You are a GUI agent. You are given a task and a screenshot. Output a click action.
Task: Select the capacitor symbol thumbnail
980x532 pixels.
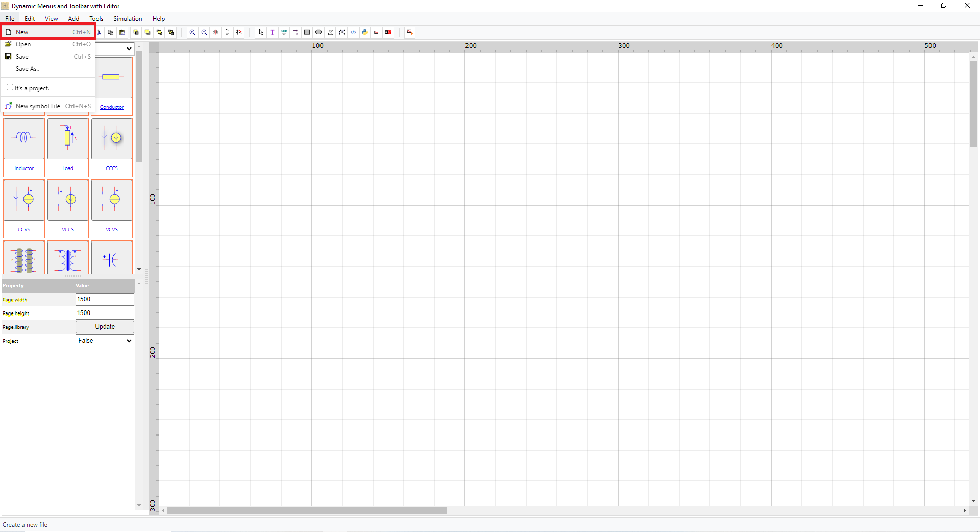pyautogui.click(x=112, y=258)
